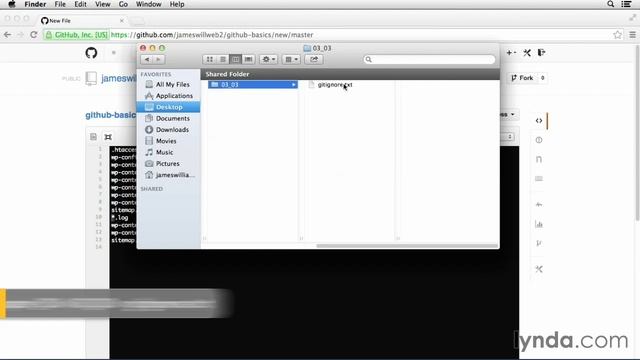Open the Network icon in repo sidebar

(x=539, y=243)
